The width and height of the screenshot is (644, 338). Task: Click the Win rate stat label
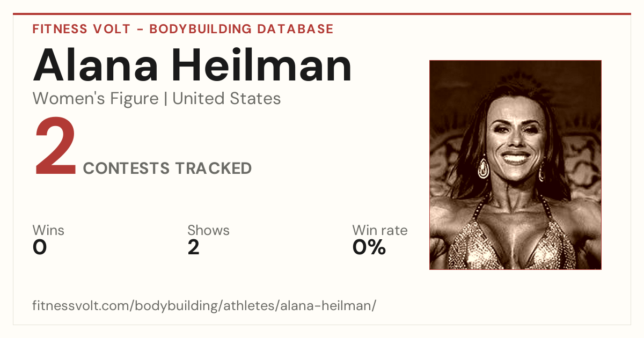pyautogui.click(x=379, y=230)
